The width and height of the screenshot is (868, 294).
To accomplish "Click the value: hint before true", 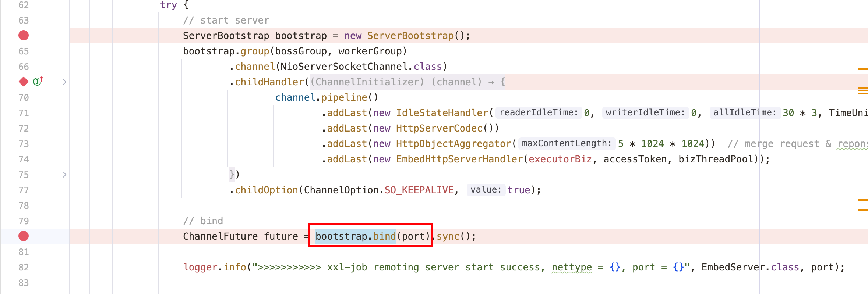I will pyautogui.click(x=486, y=190).
